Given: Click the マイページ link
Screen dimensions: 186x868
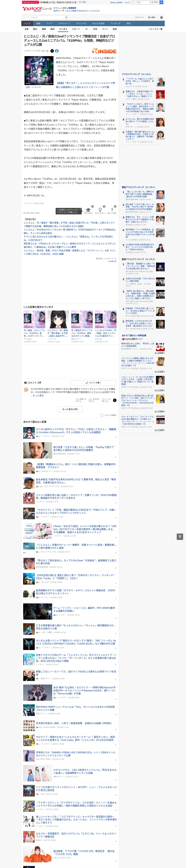Looking at the screenshot, I should [x=139, y=18].
